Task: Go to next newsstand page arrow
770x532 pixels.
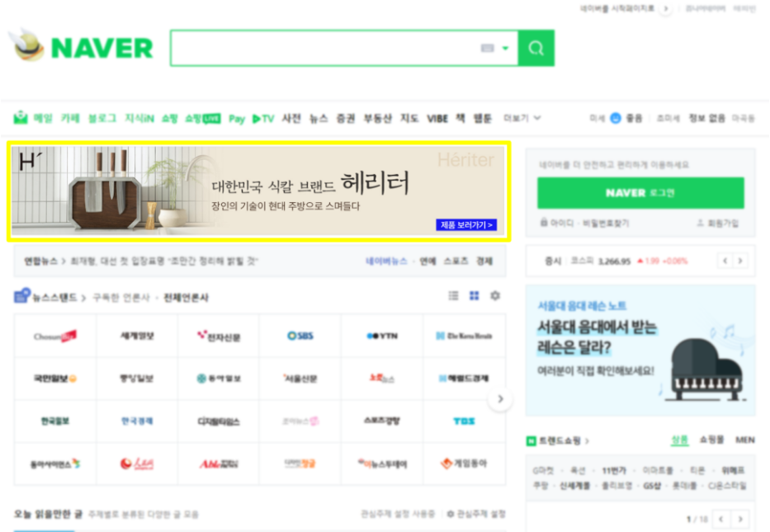Action: 500,399
